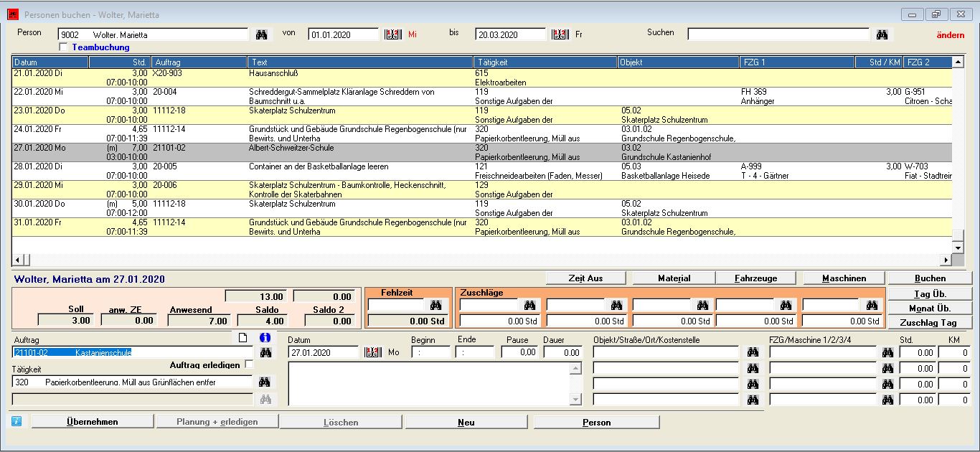Open Tätigkeit lookup with binoculars icon

pyautogui.click(x=265, y=382)
